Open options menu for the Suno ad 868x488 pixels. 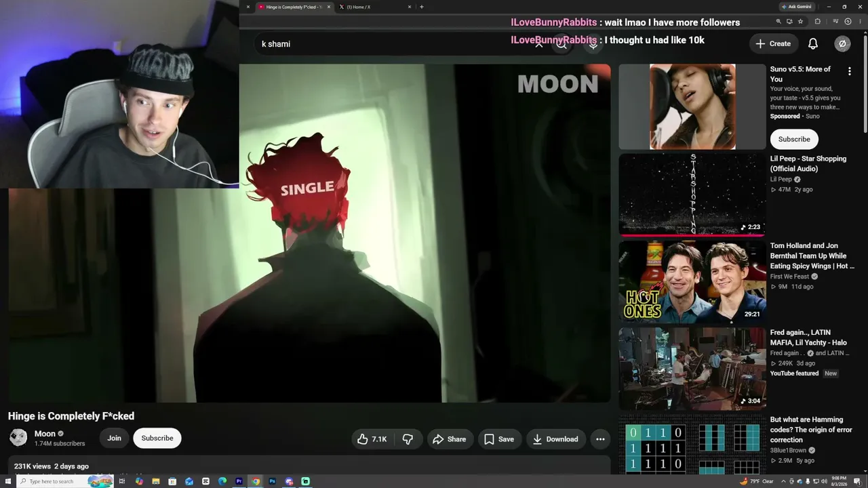849,70
